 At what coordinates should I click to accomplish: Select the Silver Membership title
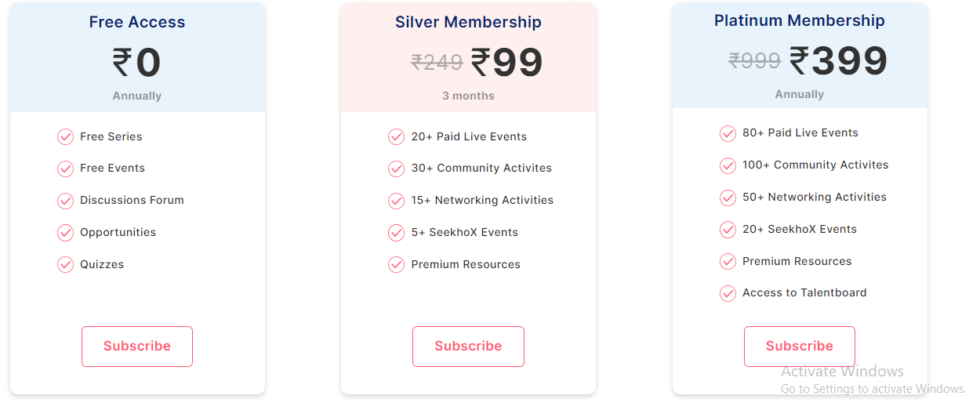pos(468,23)
